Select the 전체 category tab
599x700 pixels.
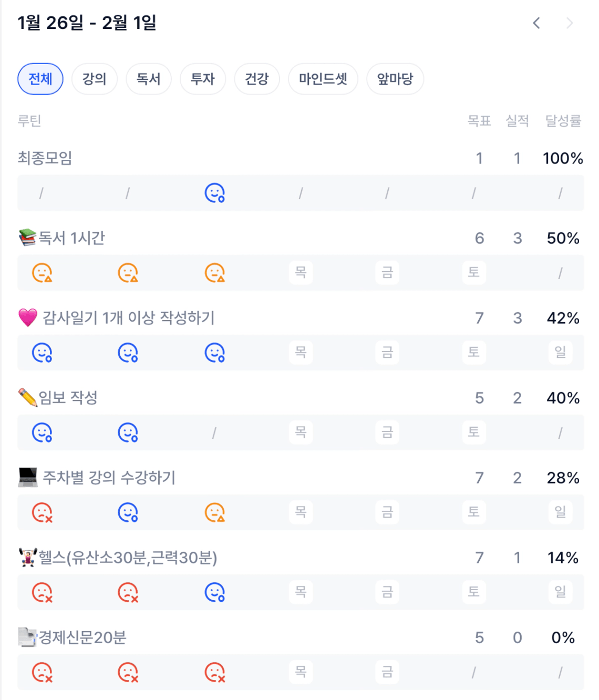(x=40, y=79)
